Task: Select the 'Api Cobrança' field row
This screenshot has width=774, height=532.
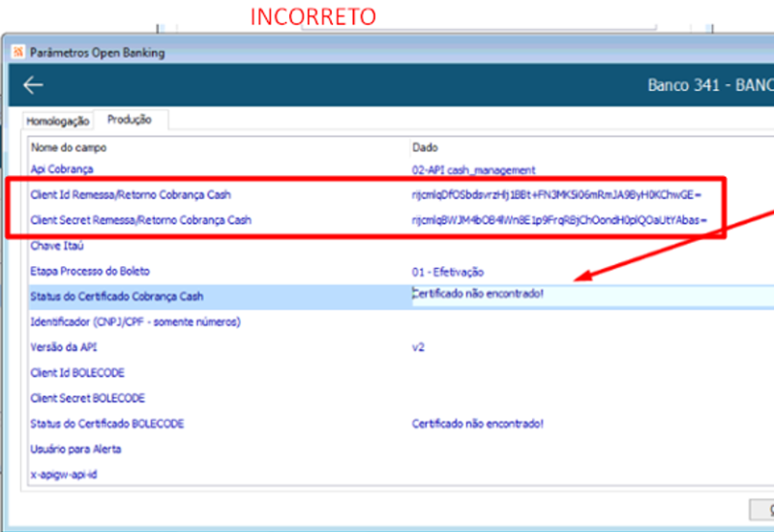Action: pyautogui.click(x=62, y=169)
